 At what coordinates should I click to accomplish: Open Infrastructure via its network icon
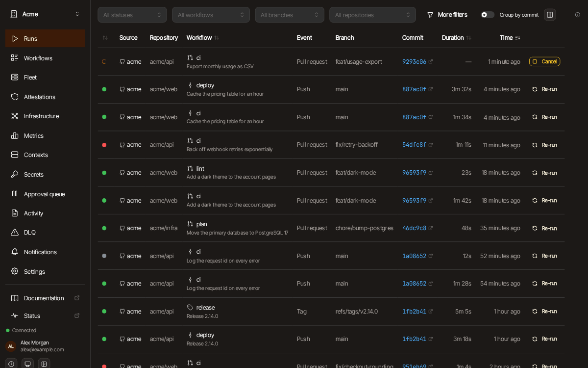click(15, 116)
